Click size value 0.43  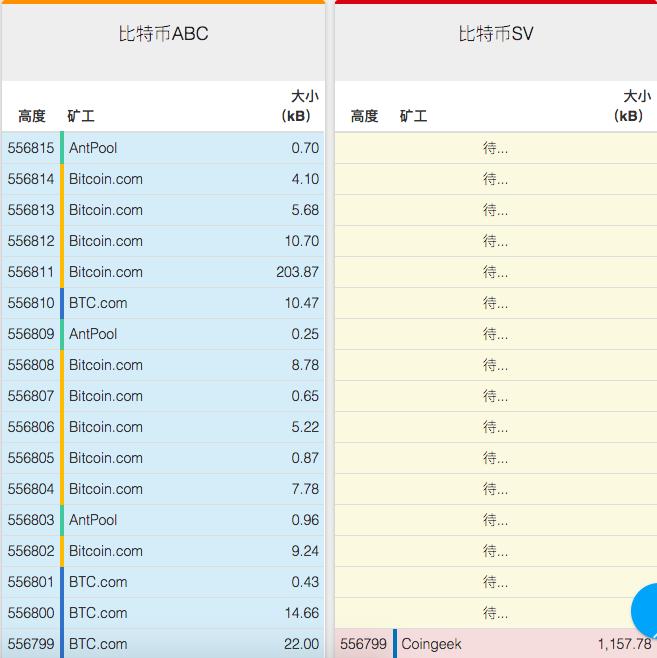(x=305, y=582)
